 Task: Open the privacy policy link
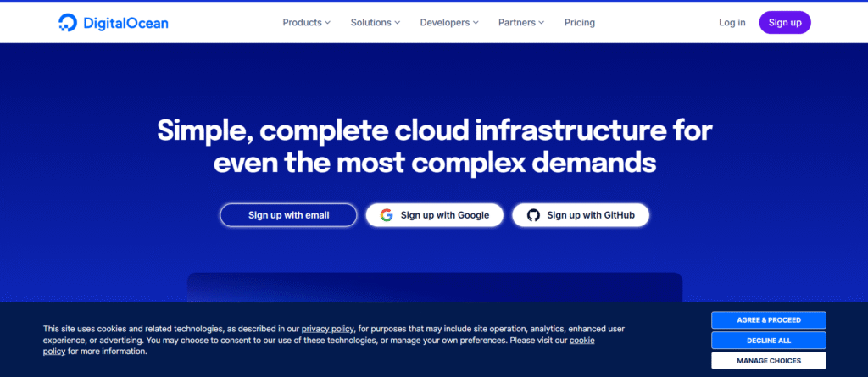[328, 328]
